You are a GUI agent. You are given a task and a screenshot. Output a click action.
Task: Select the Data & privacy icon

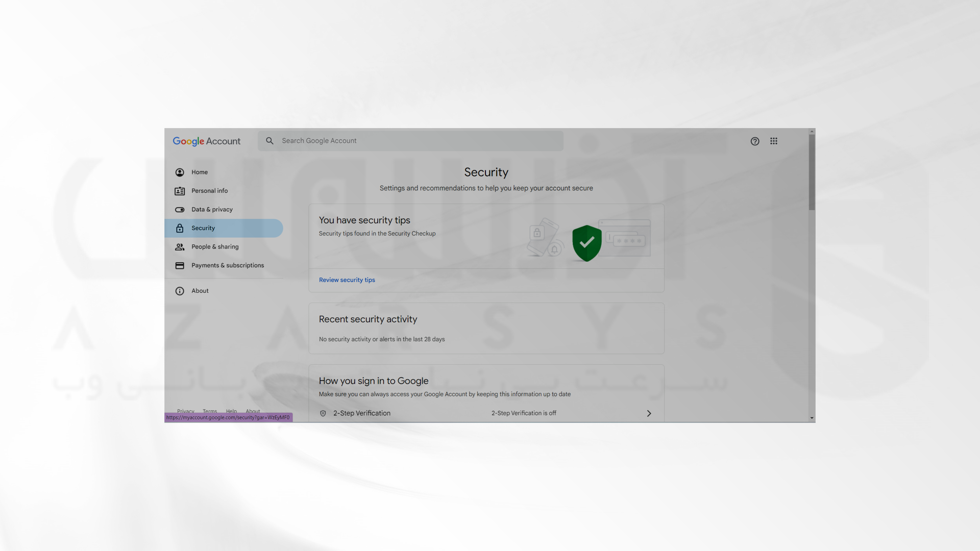tap(179, 210)
